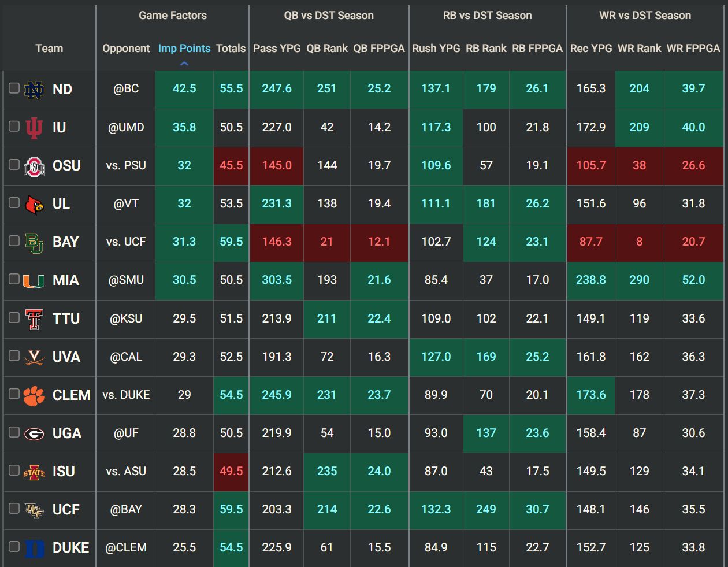The width and height of the screenshot is (728, 567).
Task: Check the UCF row checkbox
Action: (x=14, y=508)
